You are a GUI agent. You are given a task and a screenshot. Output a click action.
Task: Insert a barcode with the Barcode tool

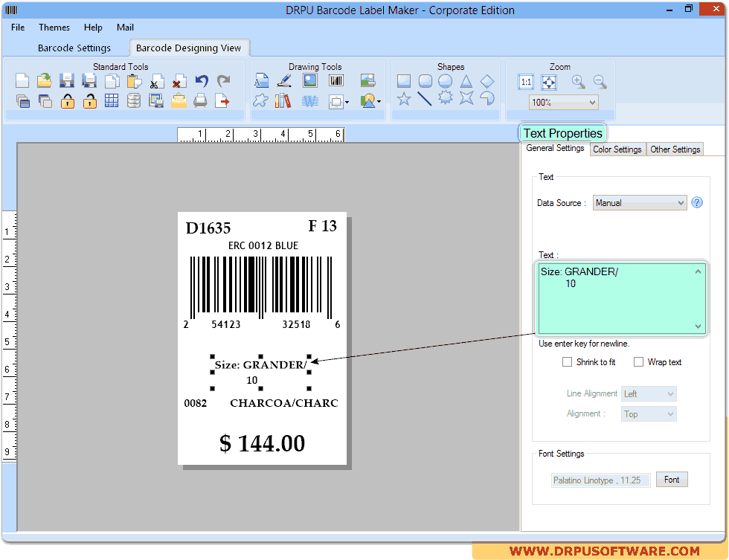336,81
